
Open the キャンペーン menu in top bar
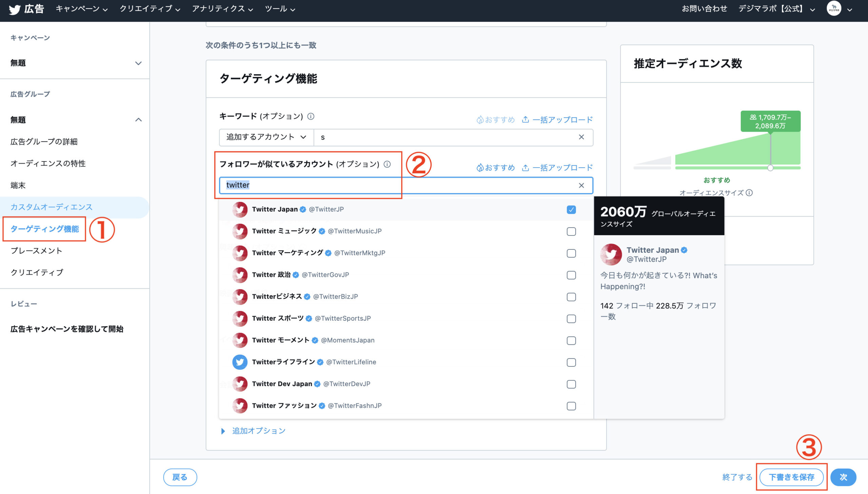(x=81, y=9)
